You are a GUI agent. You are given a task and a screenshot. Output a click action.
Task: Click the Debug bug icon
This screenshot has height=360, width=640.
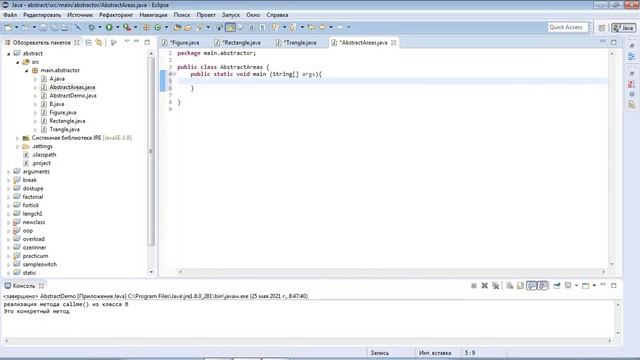point(91,27)
